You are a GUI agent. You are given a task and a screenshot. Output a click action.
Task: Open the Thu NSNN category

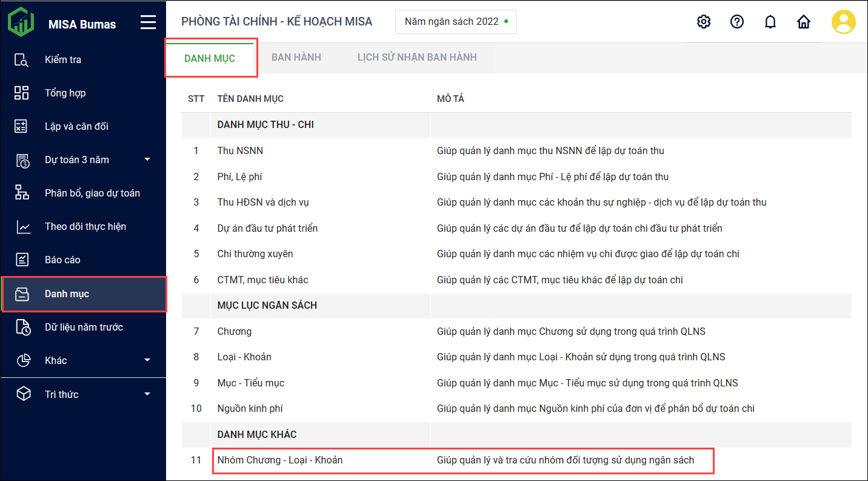[x=240, y=150]
